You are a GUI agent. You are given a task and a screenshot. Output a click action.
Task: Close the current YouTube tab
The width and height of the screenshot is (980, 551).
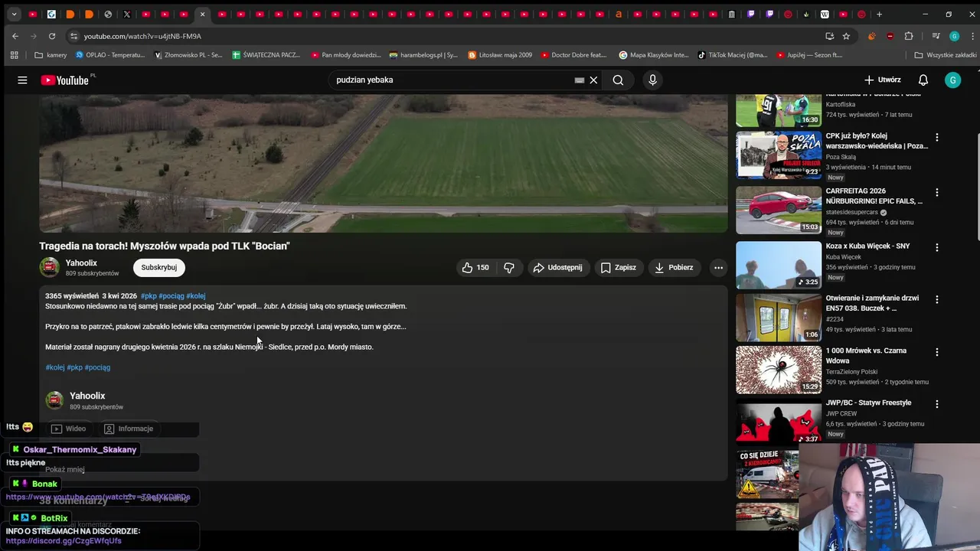[x=202, y=14]
